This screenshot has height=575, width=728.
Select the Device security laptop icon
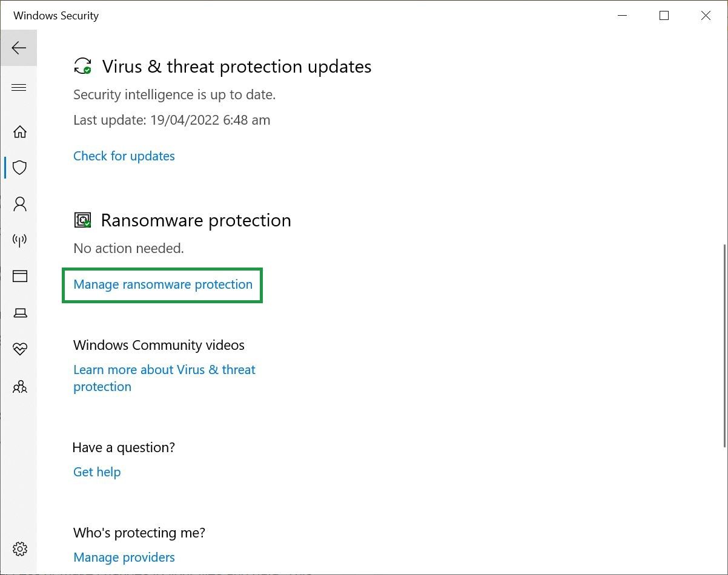(19, 313)
